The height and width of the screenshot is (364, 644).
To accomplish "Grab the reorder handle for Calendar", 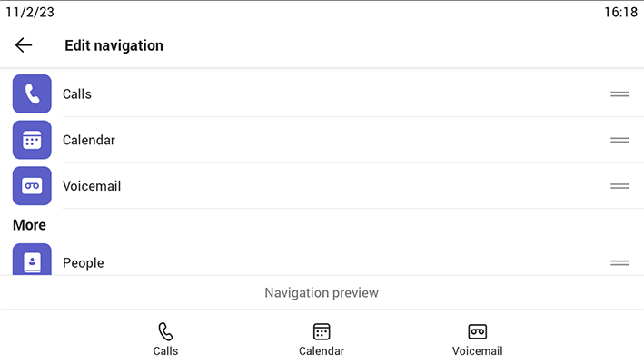I will pyautogui.click(x=619, y=140).
